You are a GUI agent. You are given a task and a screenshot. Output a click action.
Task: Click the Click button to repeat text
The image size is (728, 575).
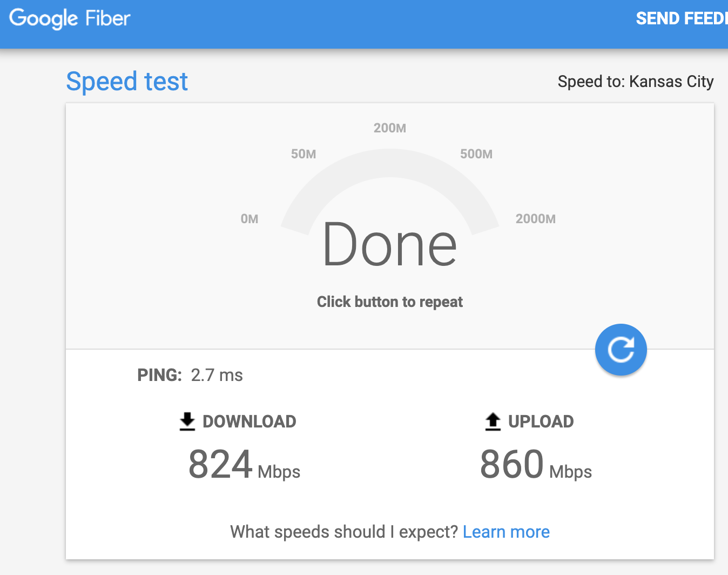point(390,302)
